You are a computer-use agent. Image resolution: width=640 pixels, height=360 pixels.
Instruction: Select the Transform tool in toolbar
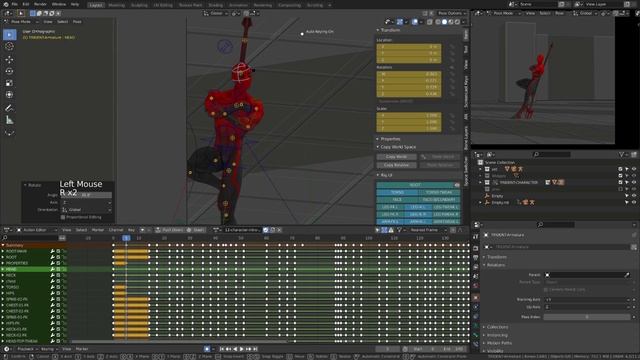pos(9,95)
